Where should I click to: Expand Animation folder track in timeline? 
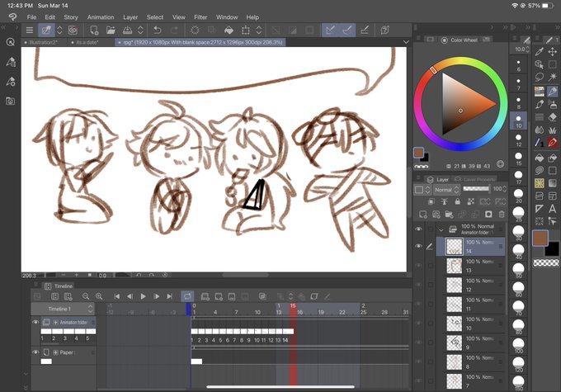coord(55,323)
